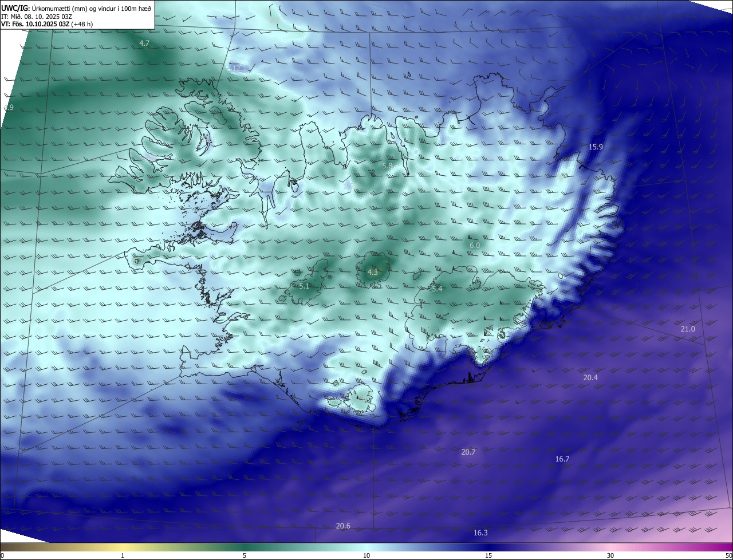The height and width of the screenshot is (560, 733).
Task: Click the map value label 21.0
Action: [688, 329]
